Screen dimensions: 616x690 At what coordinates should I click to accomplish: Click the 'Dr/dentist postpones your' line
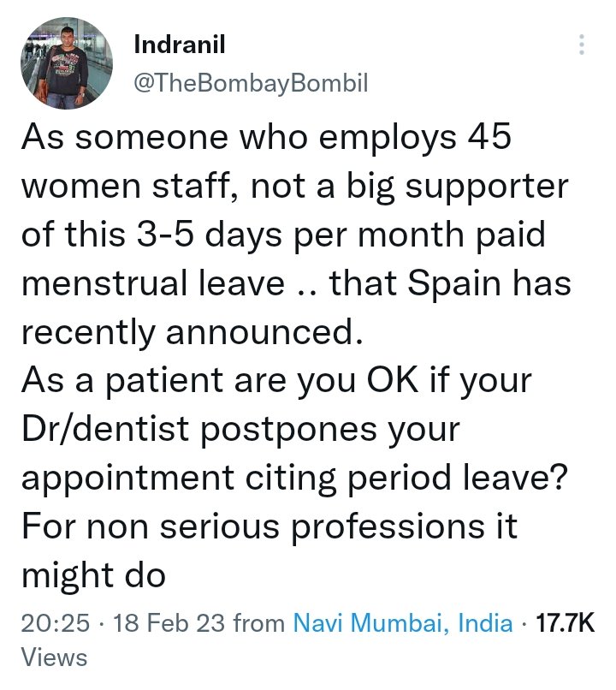click(240, 429)
